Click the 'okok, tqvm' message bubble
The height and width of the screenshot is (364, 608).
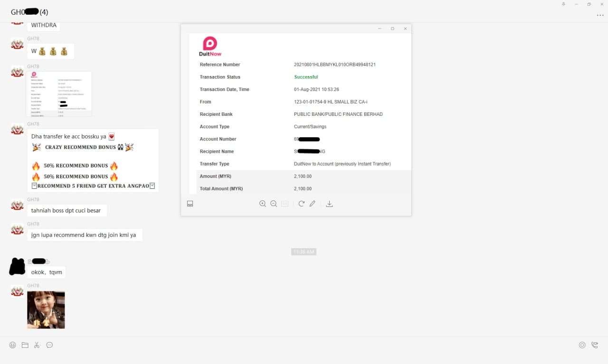coord(47,272)
